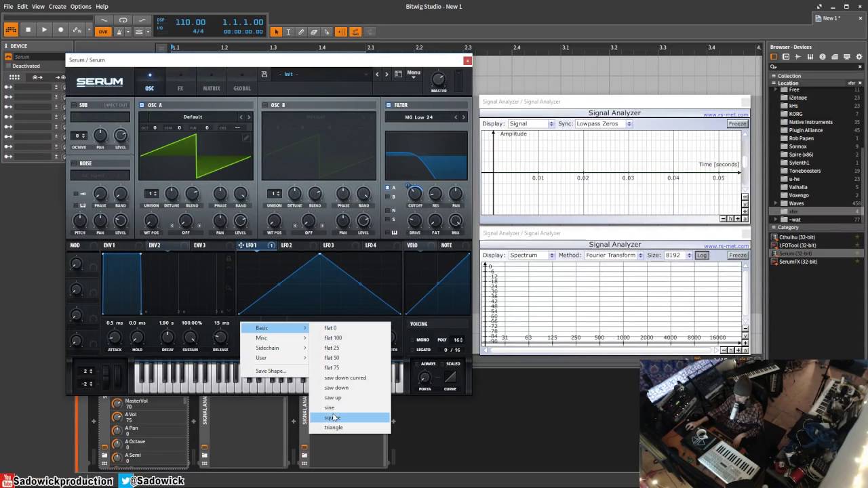Toggle the OVR overdub button
The height and width of the screenshot is (488, 868).
103,32
